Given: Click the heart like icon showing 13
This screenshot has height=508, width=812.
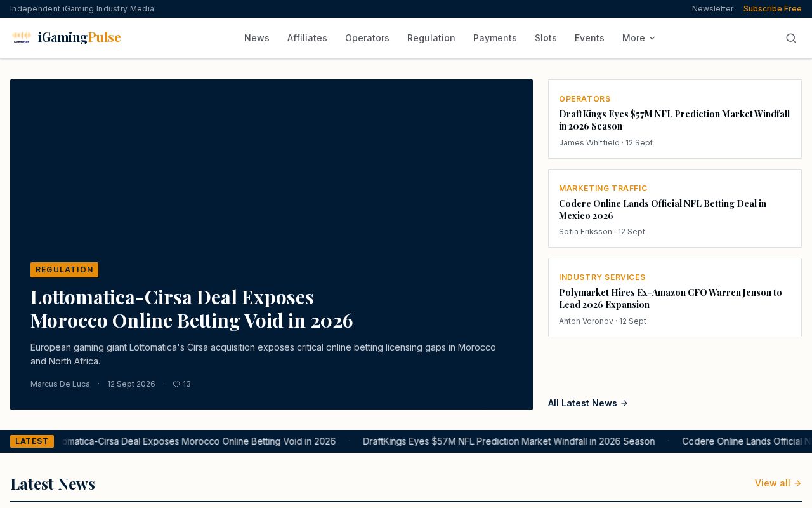Looking at the screenshot, I should (x=176, y=384).
